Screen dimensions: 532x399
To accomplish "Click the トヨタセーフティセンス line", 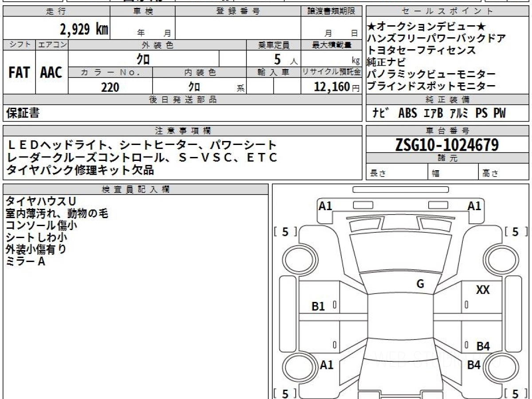I will (x=421, y=50).
